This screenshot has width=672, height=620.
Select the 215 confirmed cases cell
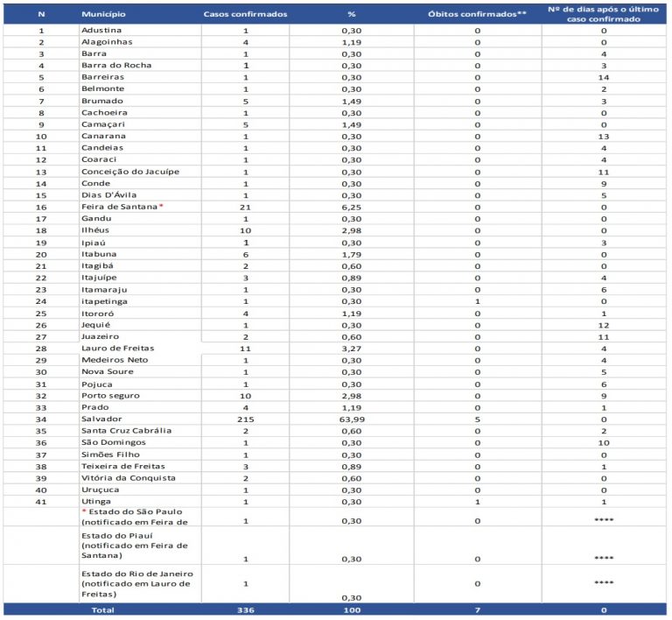(x=246, y=419)
